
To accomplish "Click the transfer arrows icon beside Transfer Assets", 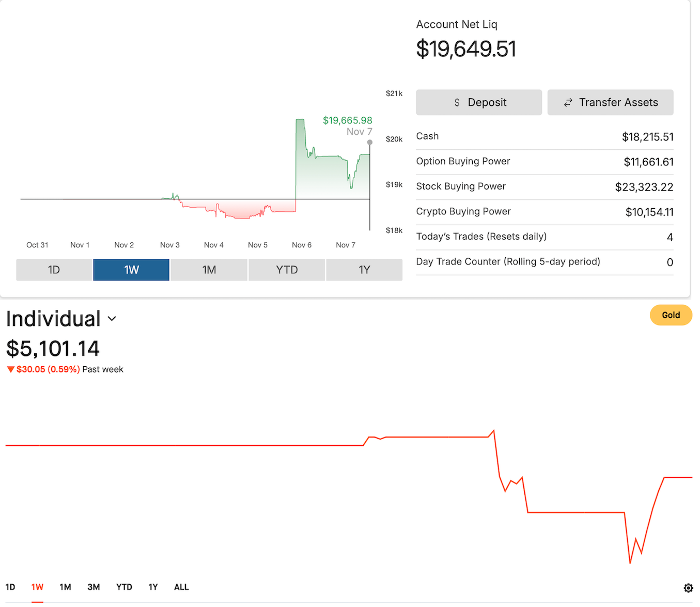I will (x=568, y=102).
